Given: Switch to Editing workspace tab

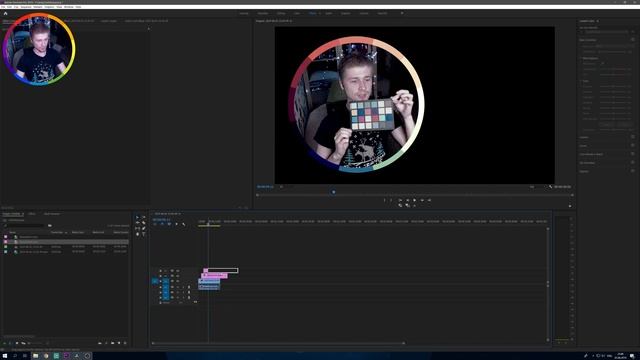Looking at the screenshot, I should click(281, 13).
